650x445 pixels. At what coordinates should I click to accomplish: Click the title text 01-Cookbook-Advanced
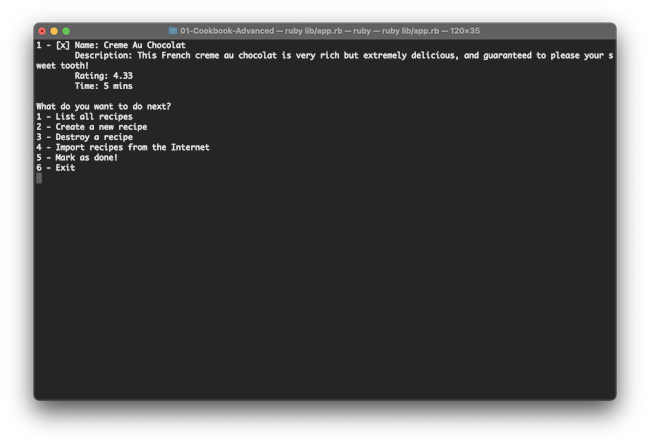click(x=227, y=31)
